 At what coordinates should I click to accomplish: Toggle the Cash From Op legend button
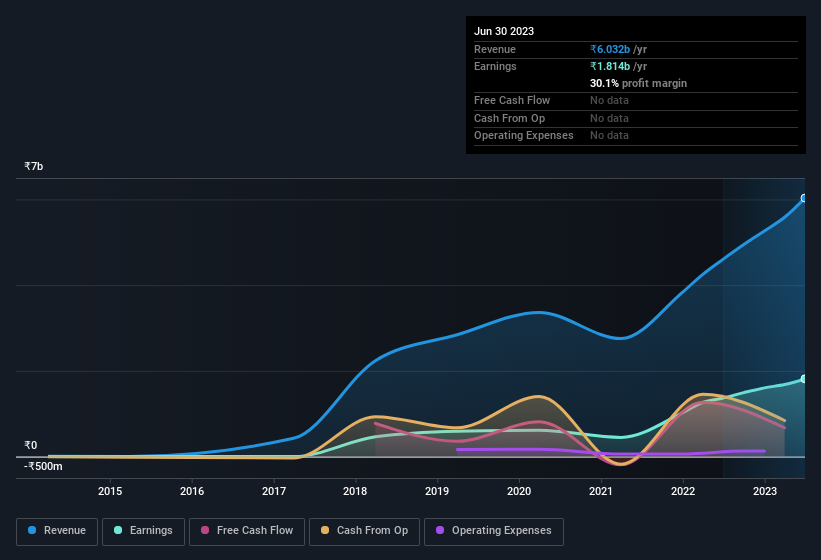[x=364, y=531]
